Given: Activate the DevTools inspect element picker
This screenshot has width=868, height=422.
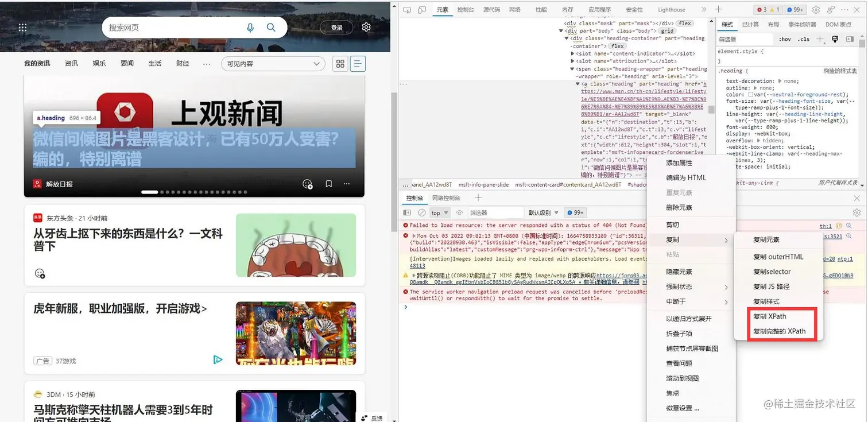Looking at the screenshot, I should 407,10.
